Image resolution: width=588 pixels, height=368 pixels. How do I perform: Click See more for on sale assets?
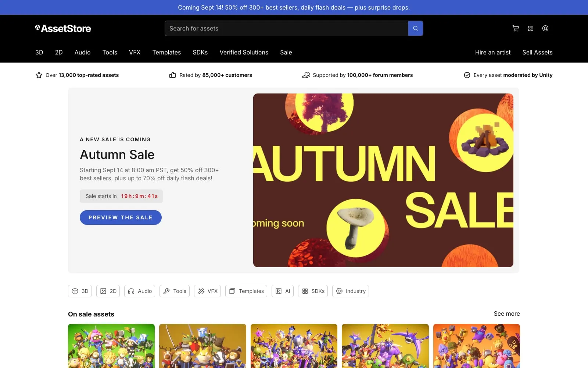(x=507, y=314)
